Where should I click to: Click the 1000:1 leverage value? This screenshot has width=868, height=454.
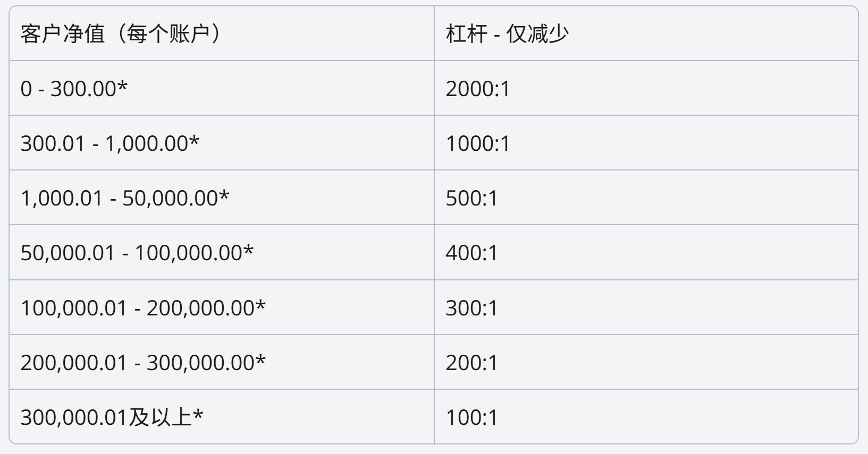tap(477, 143)
